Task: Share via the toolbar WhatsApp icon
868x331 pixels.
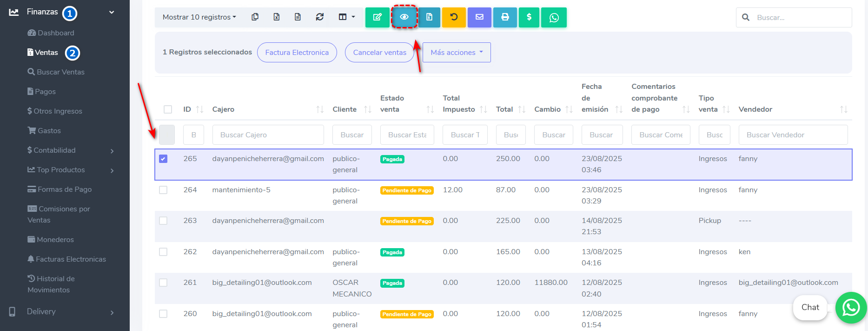Action: point(554,17)
